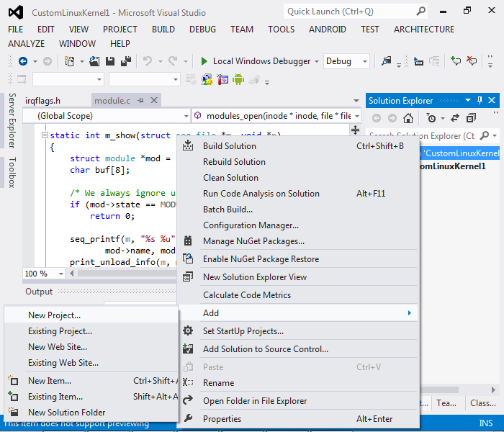Click the Navigate Backward arrow icon

23,61
